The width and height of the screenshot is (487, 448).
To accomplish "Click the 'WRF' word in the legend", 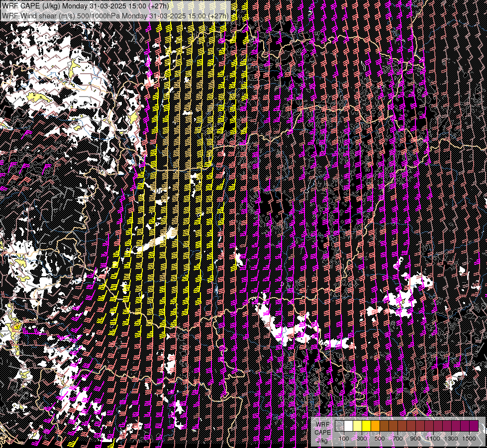I will (323, 425).
